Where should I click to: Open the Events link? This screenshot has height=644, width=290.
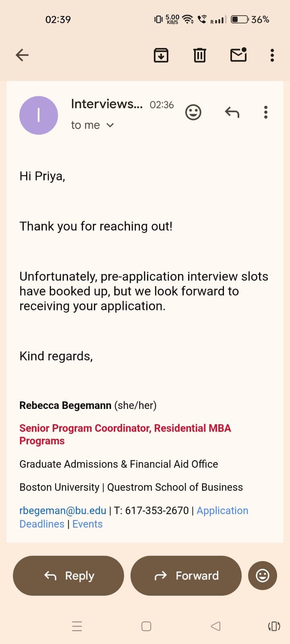click(x=87, y=524)
